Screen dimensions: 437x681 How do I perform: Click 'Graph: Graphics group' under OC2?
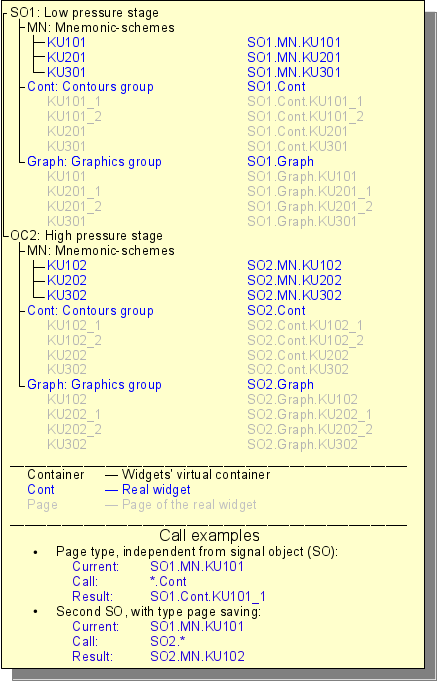coord(94,384)
